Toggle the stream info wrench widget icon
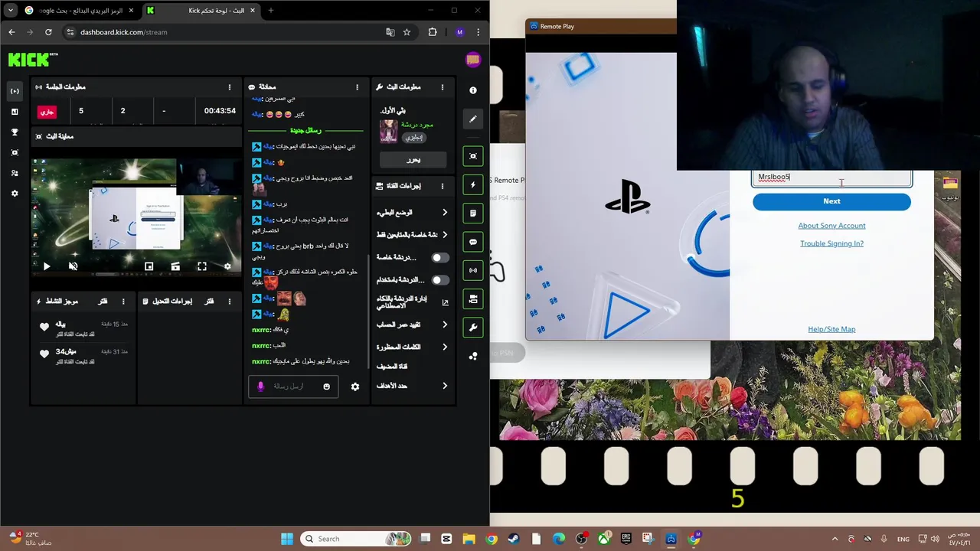This screenshot has height=551, width=980. click(x=473, y=328)
